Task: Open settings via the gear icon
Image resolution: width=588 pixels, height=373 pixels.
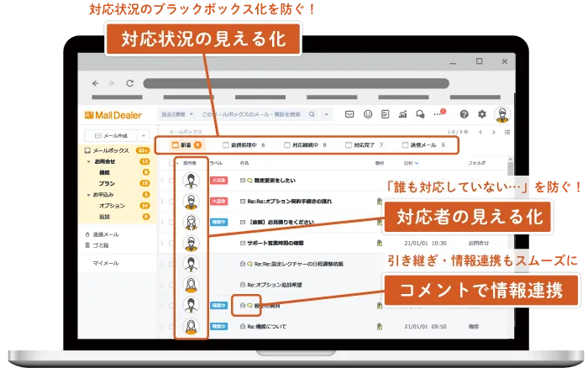Action: pyautogui.click(x=481, y=114)
